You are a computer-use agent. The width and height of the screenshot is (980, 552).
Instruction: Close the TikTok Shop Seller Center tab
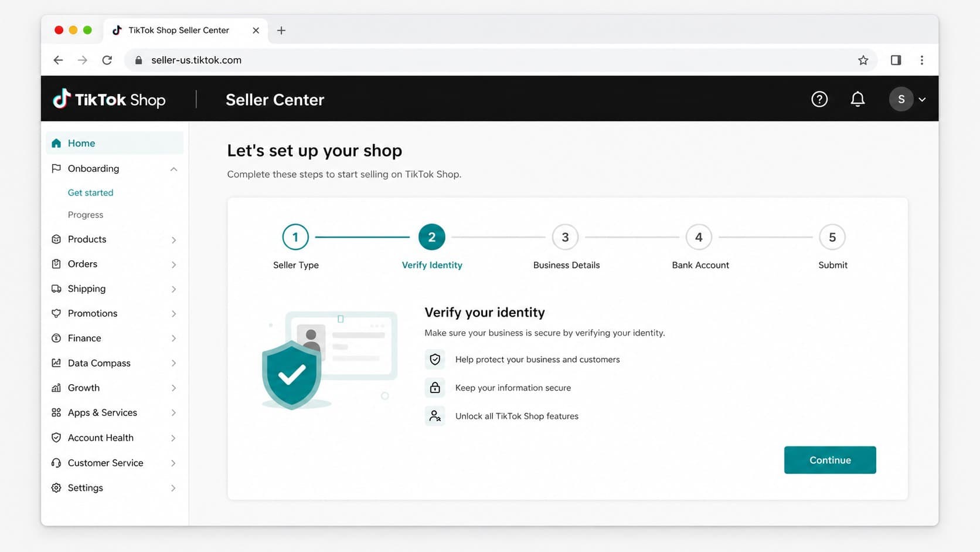pos(256,31)
